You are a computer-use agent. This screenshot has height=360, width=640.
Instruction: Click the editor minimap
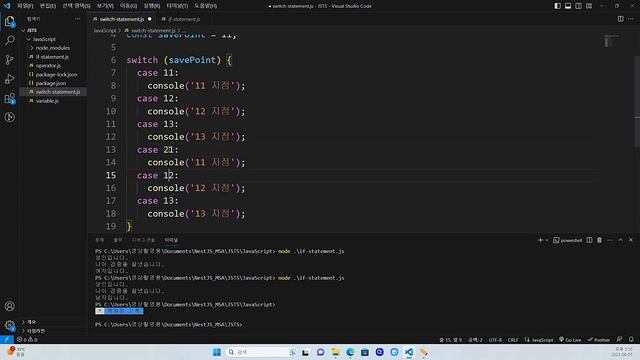(x=611, y=41)
